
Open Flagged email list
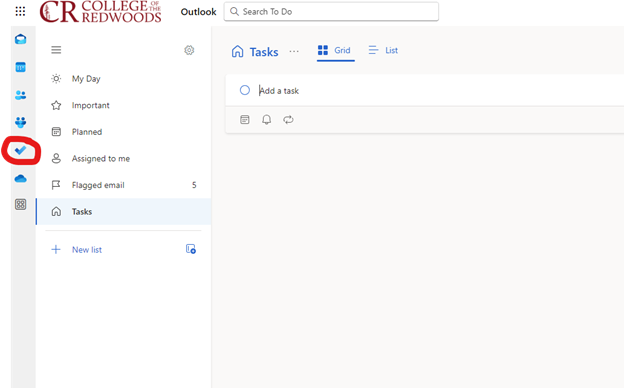pos(123,185)
